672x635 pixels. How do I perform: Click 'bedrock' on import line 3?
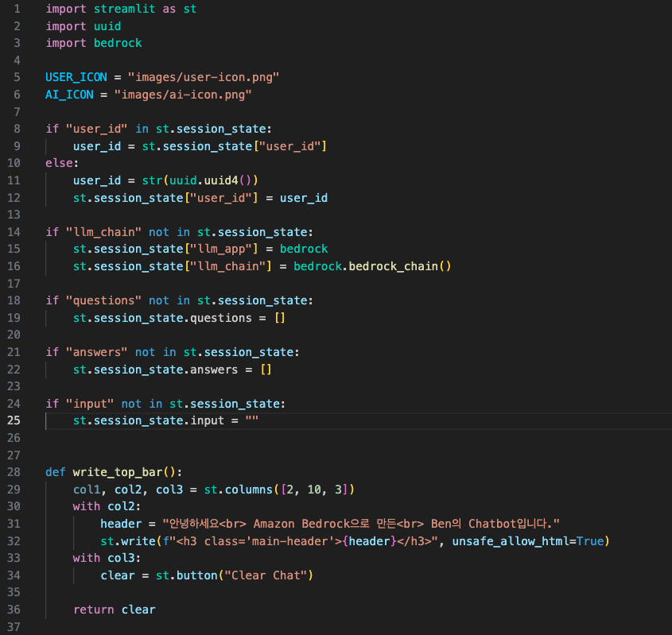point(118,43)
